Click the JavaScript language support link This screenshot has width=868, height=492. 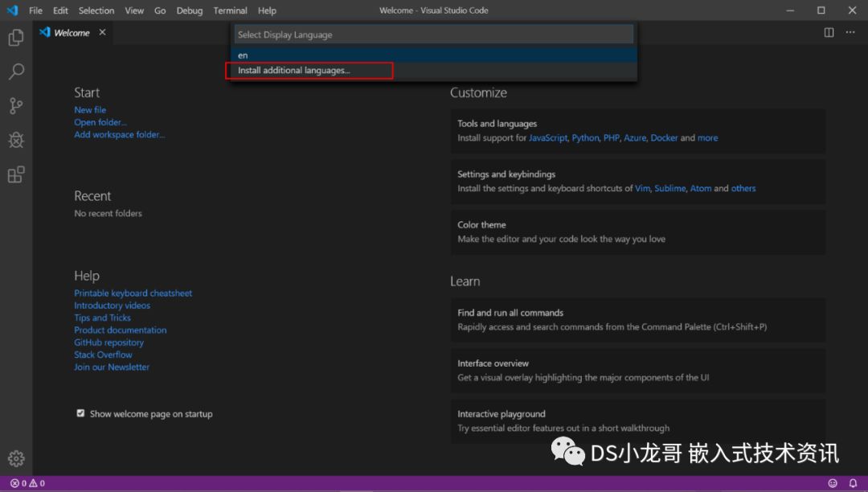[548, 137]
